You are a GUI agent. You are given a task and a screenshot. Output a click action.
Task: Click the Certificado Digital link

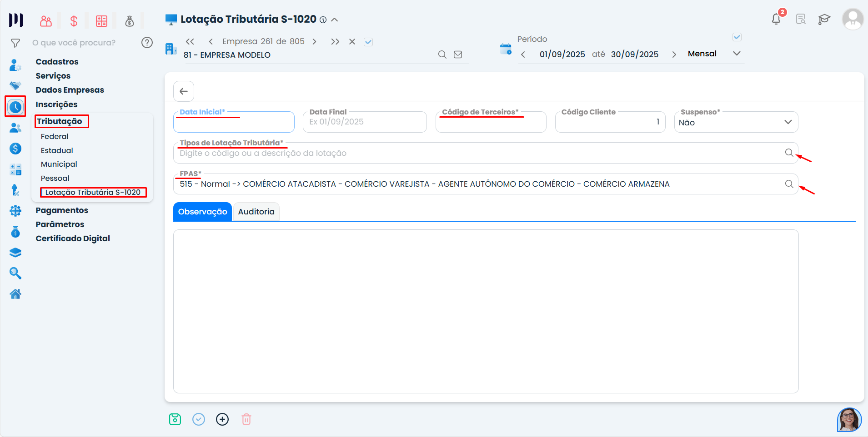(x=73, y=238)
